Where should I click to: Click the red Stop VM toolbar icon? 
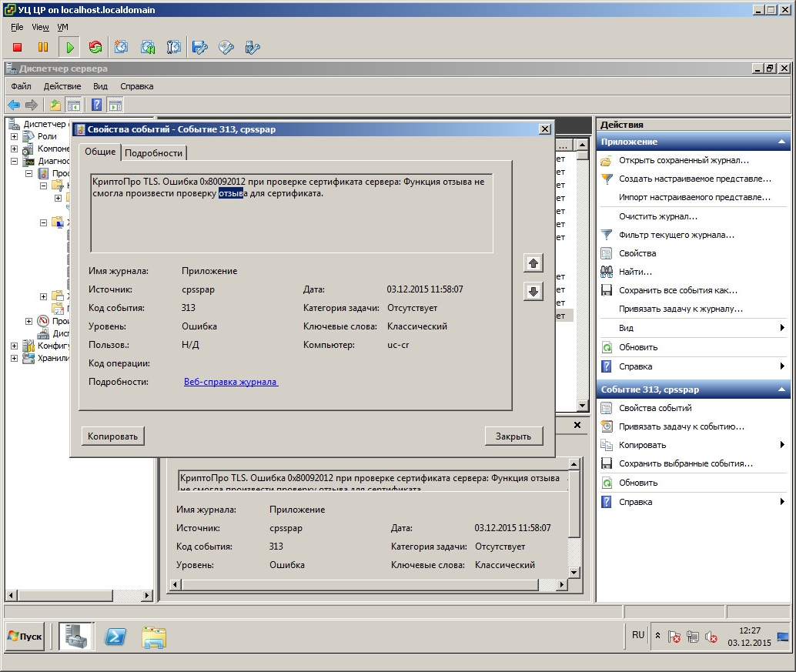[x=18, y=48]
